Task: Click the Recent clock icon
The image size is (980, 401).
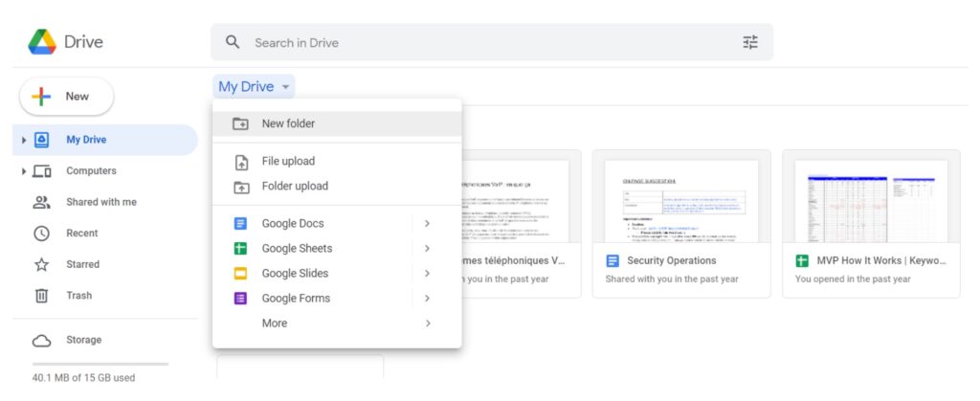Action: 41,234
